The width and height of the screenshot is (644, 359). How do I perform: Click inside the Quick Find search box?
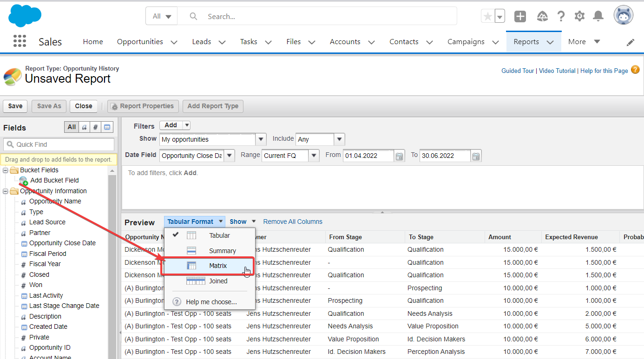59,144
